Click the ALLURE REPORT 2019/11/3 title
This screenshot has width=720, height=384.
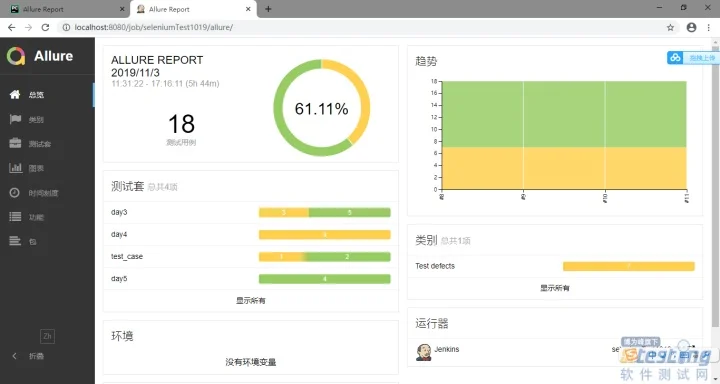(157, 66)
